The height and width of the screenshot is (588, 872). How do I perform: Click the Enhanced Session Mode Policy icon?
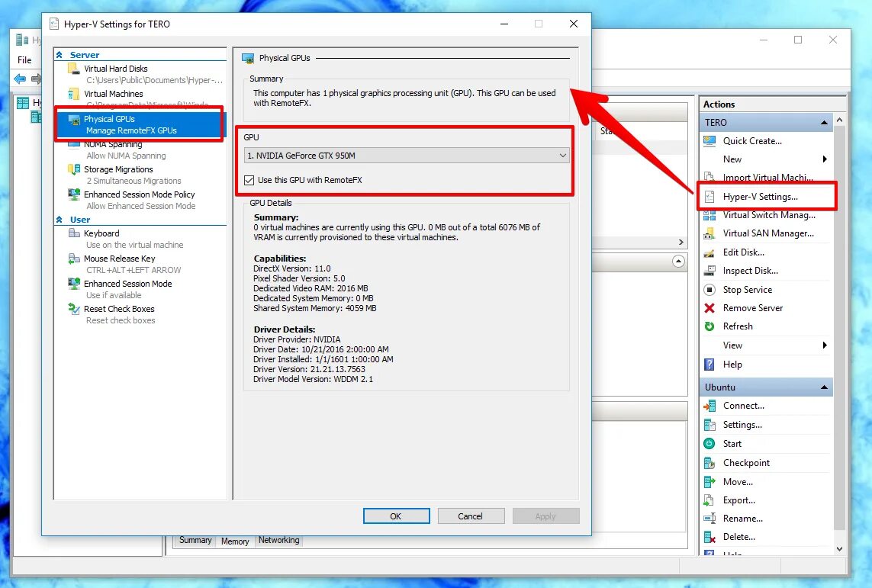73,194
